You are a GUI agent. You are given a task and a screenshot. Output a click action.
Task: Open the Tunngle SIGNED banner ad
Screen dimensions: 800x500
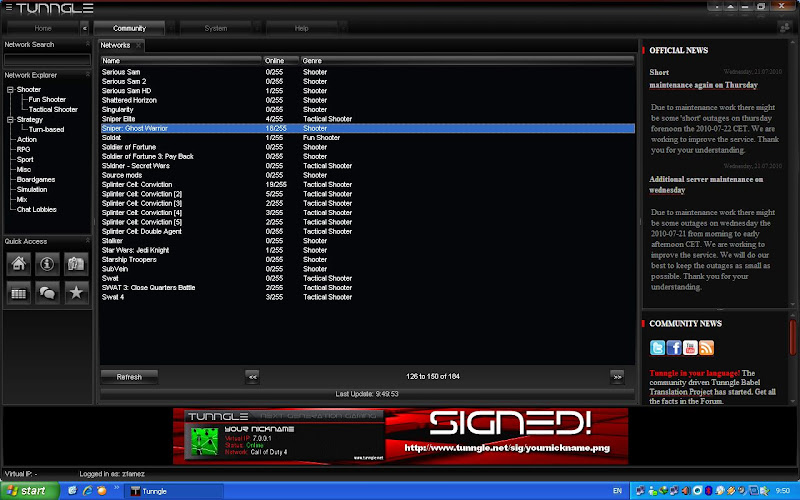pyautogui.click(x=401, y=436)
